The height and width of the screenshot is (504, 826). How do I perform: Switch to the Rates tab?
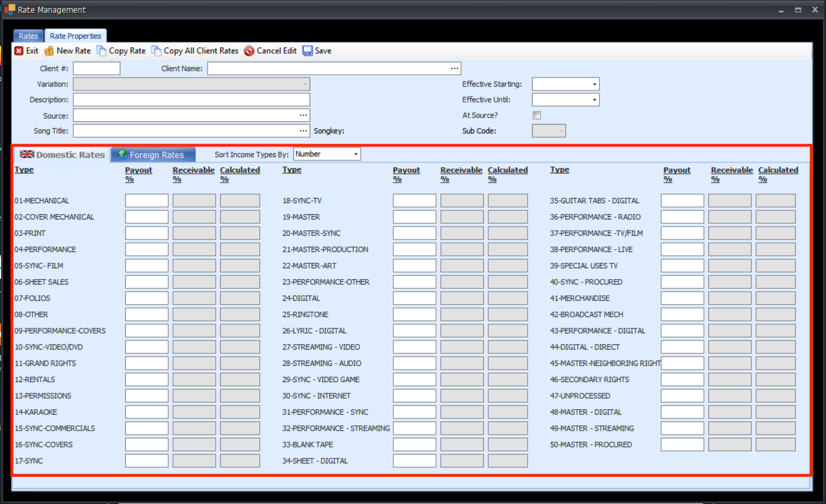[x=28, y=36]
